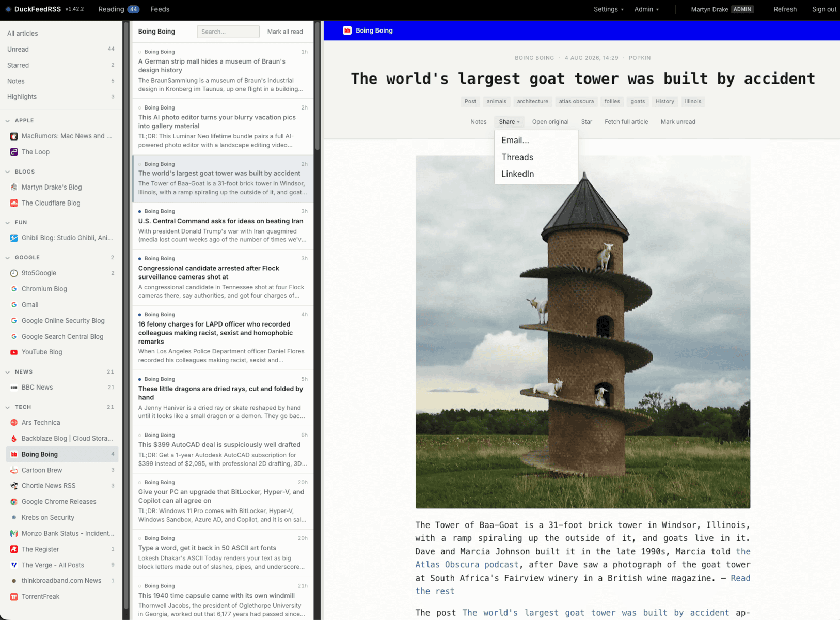Show Starred articles
The width and height of the screenshot is (840, 620).
[61, 65]
